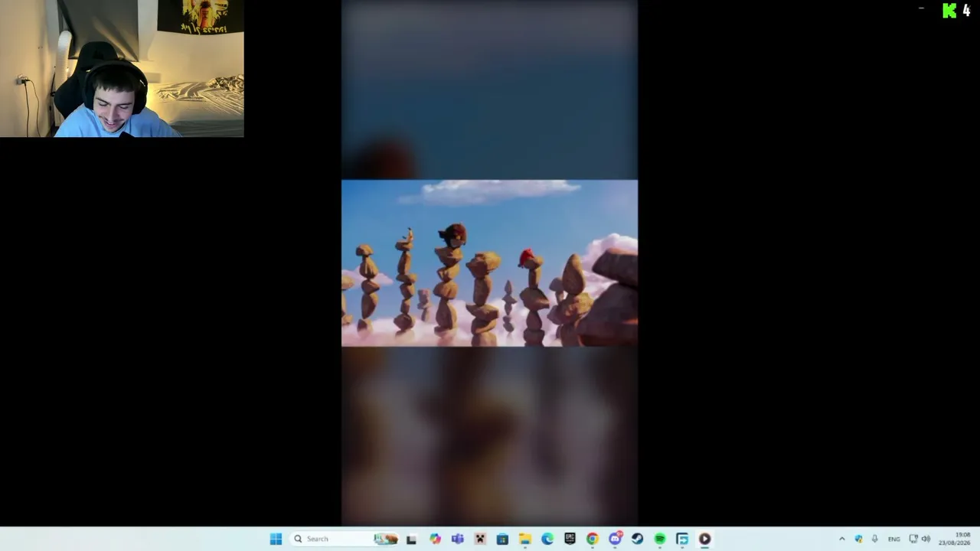980x551 pixels.
Task: Open network settings from the system tray
Action: 913,539
